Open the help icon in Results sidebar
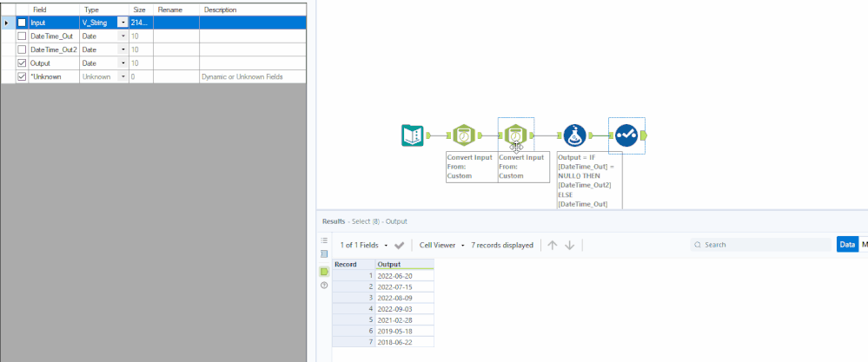This screenshot has width=868, height=362. (324, 286)
